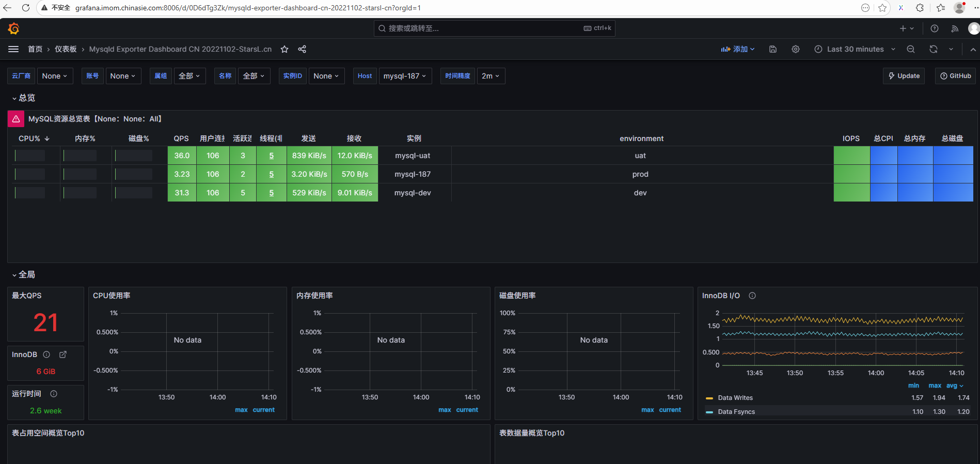This screenshot has width=980, height=464.
Task: Click the Update button
Action: [904, 76]
